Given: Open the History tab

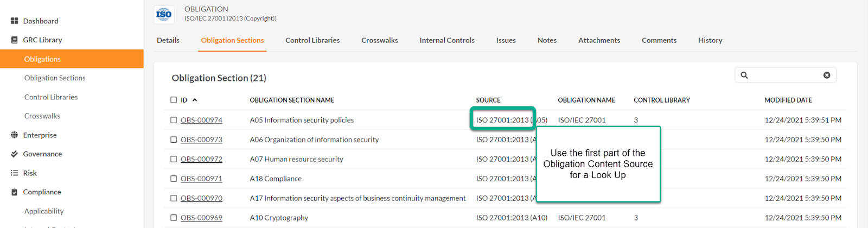Looking at the screenshot, I should click(710, 40).
